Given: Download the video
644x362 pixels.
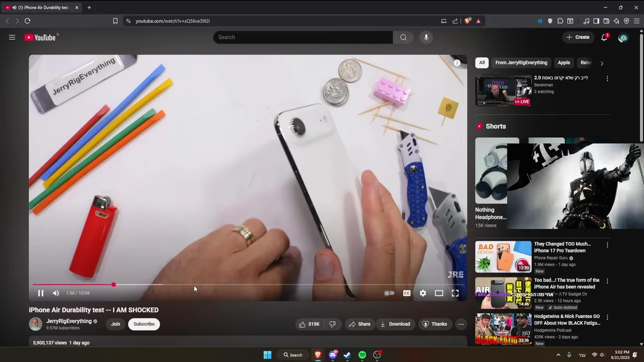Looking at the screenshot, I should point(395,324).
